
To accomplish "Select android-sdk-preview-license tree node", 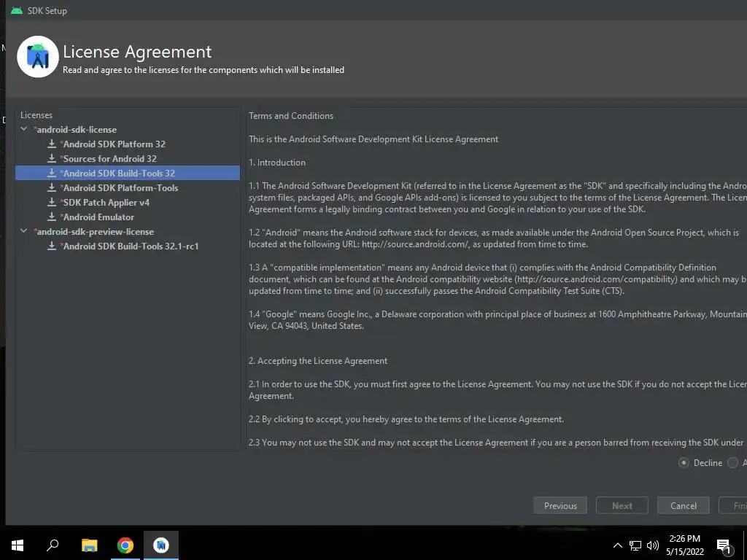I will [x=94, y=231].
